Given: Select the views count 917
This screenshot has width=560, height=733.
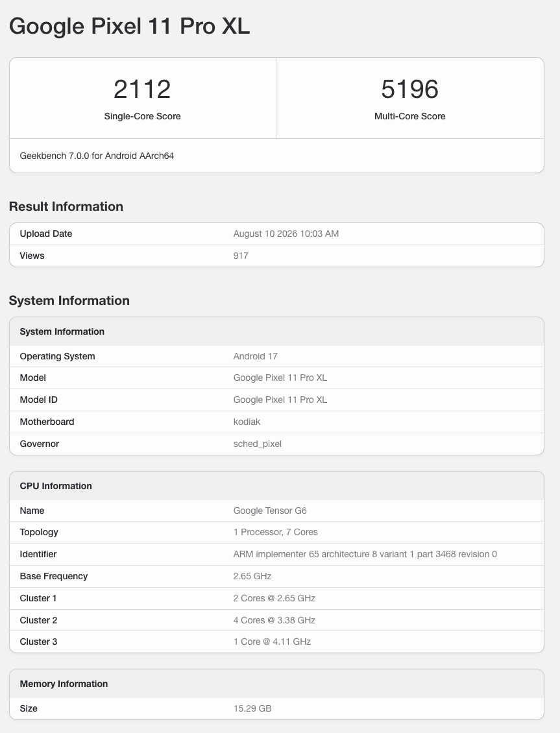Looking at the screenshot, I should (241, 256).
